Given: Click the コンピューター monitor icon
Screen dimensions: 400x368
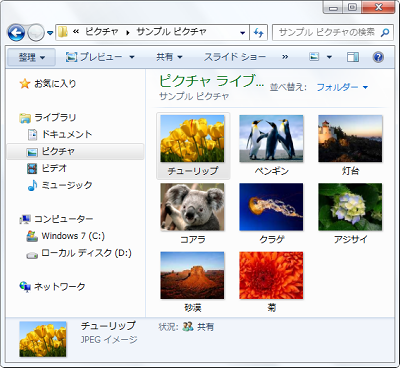Looking at the screenshot, I should click(x=25, y=219).
